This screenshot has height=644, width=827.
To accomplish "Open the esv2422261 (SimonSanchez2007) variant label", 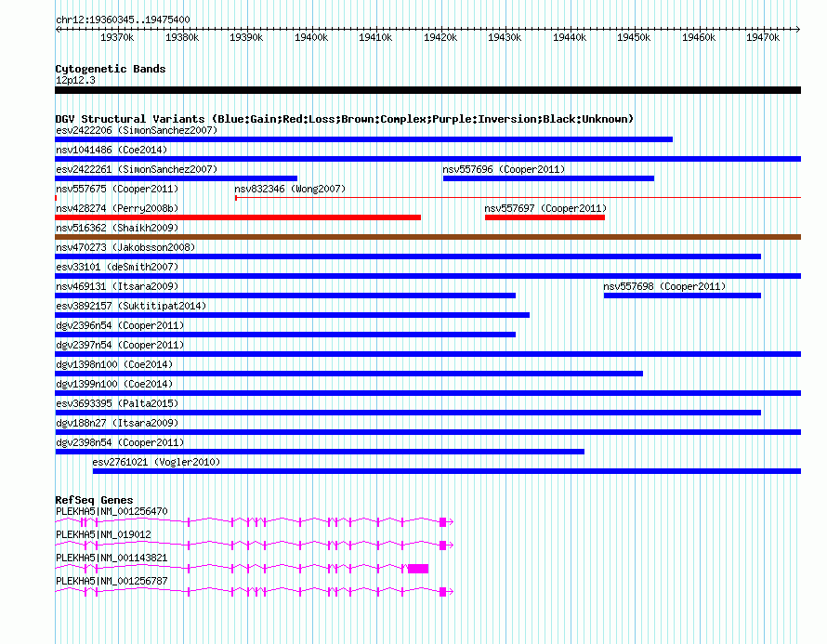I will pyautogui.click(x=137, y=169).
